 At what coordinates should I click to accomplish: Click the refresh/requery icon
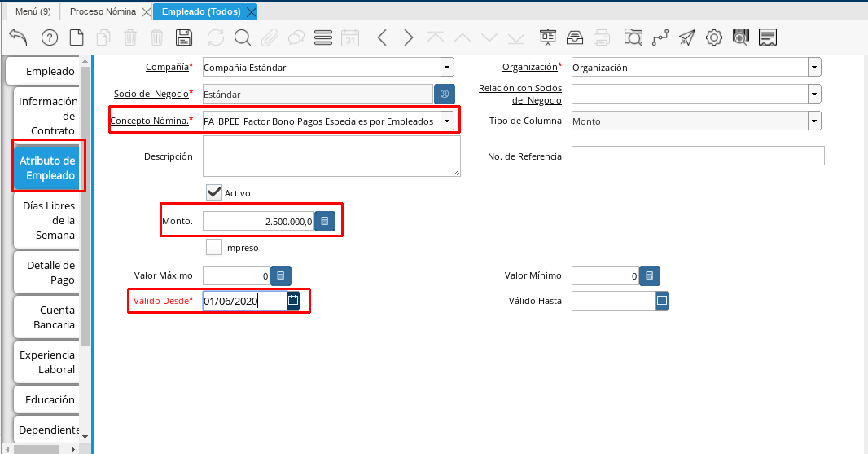tap(215, 37)
